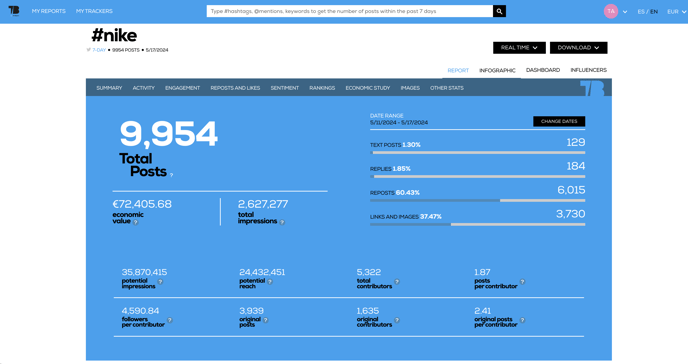Jump to Reposts and Likes section

click(235, 88)
